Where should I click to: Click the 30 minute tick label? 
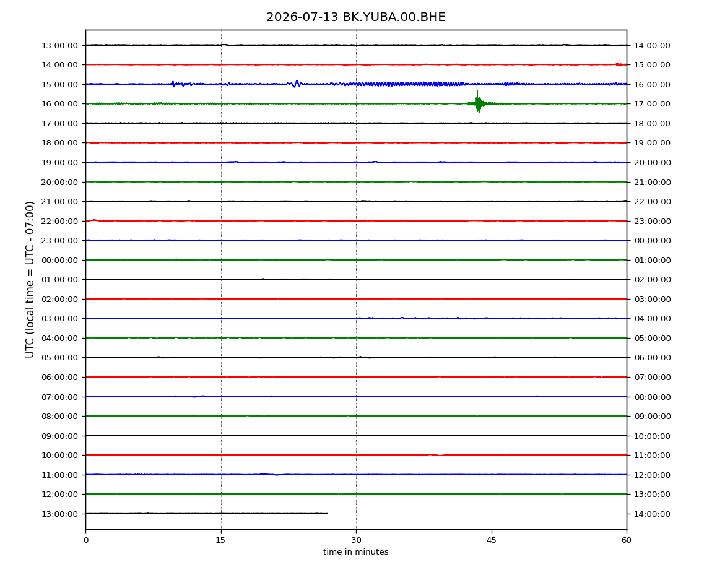tap(356, 540)
